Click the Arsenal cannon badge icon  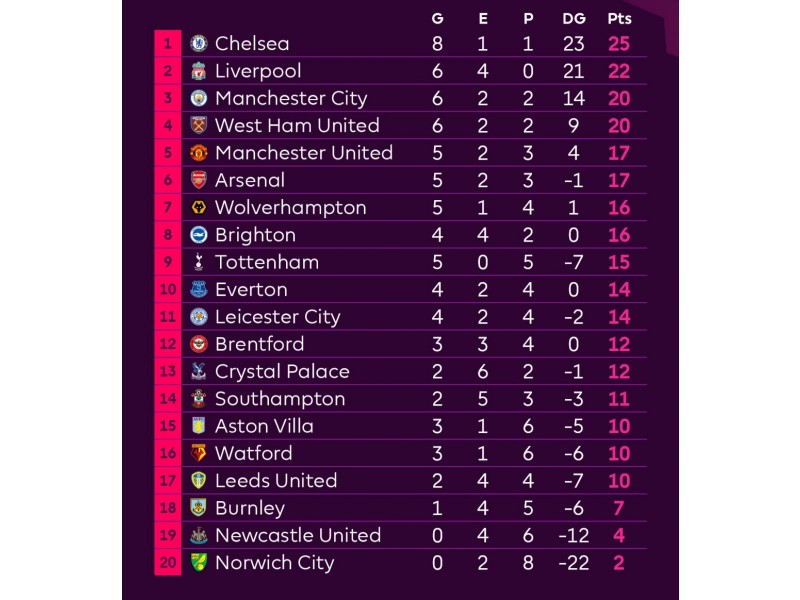click(198, 180)
